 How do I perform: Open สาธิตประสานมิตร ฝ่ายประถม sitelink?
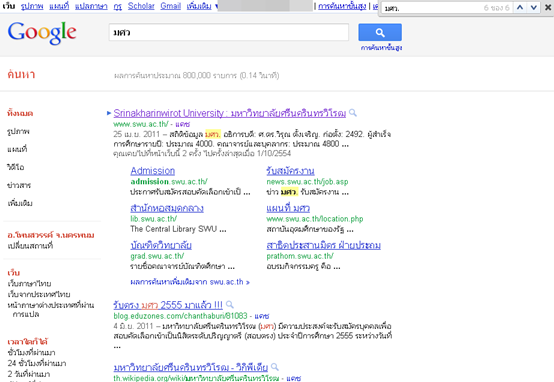coord(323,245)
